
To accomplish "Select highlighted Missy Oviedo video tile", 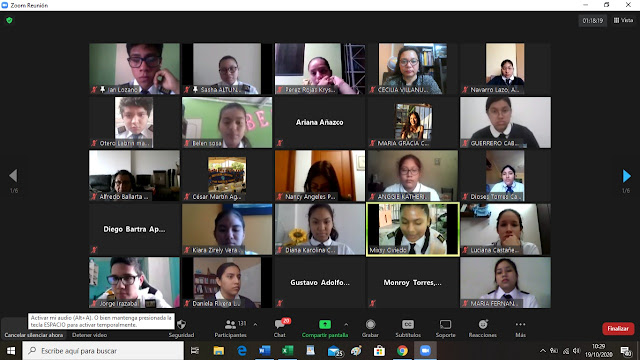I will pos(413,229).
